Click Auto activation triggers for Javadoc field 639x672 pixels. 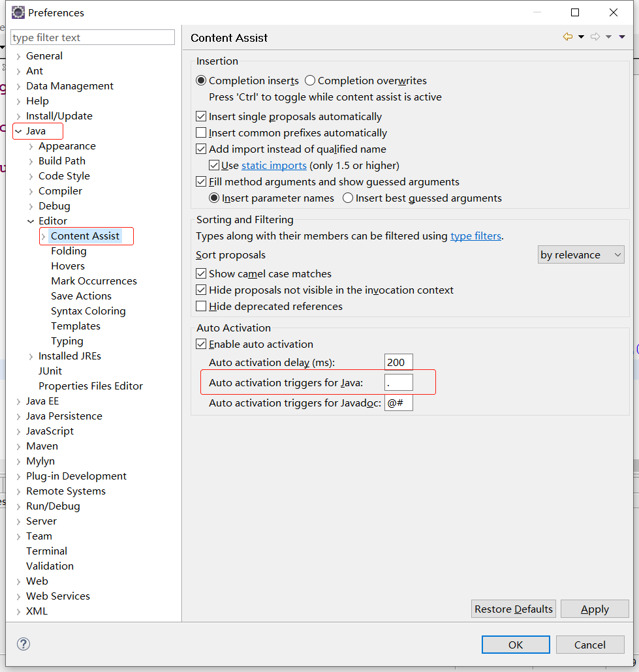398,403
